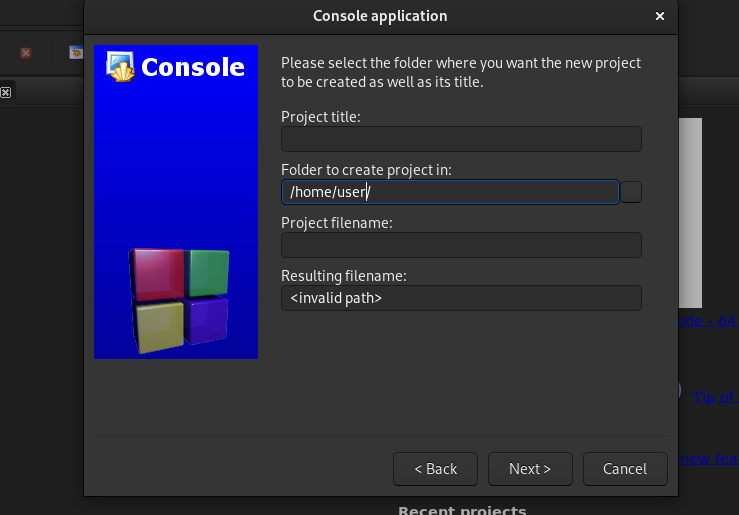Click the green cube in wizard banner

click(x=208, y=272)
